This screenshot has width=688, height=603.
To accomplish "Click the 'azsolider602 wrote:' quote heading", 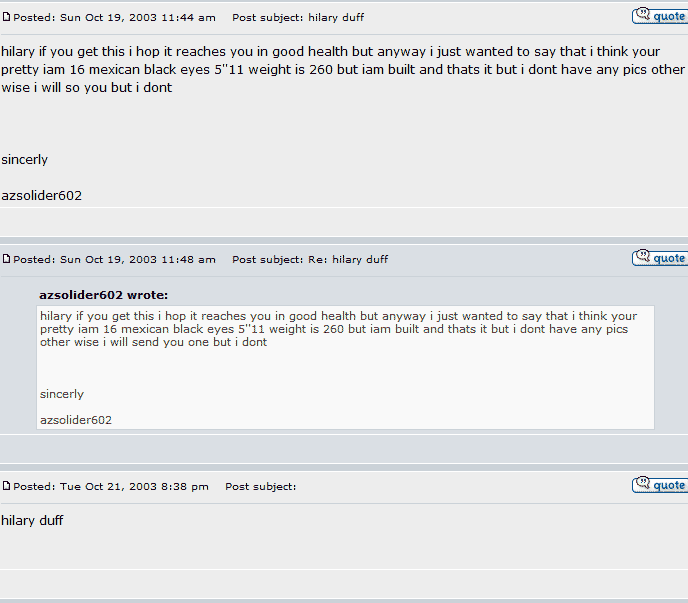I will click(x=104, y=294).
